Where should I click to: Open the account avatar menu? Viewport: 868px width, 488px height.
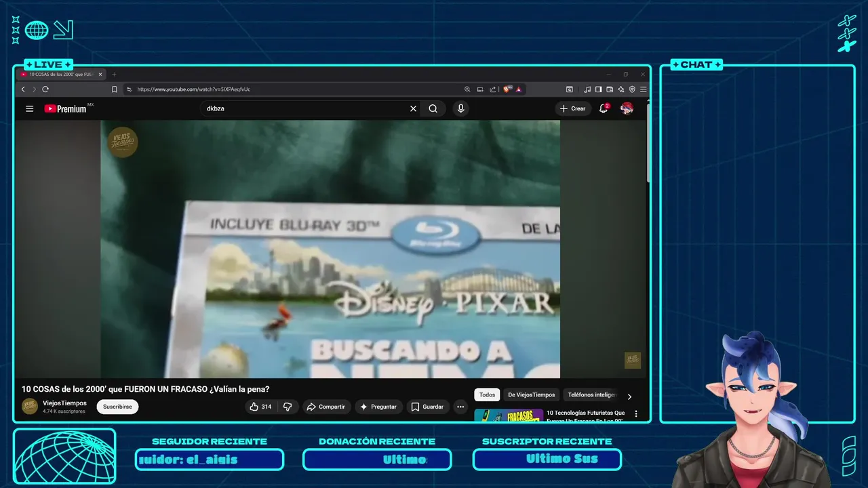(x=627, y=108)
